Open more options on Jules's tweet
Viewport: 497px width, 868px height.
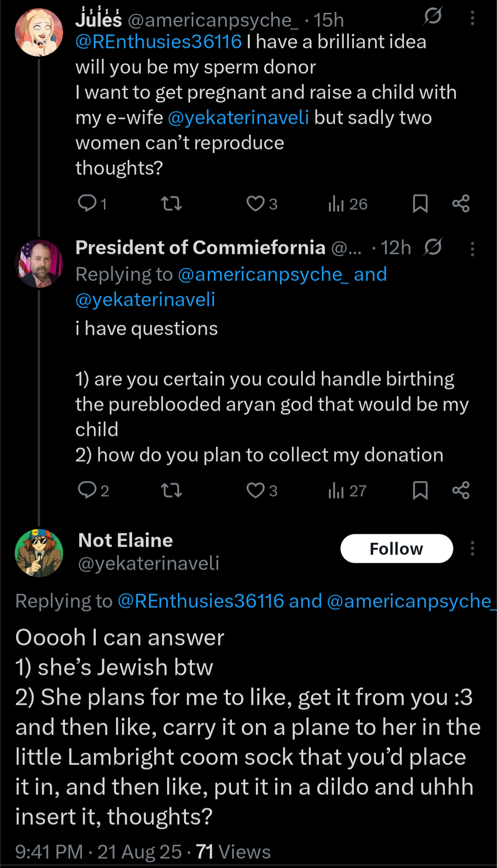click(x=472, y=18)
